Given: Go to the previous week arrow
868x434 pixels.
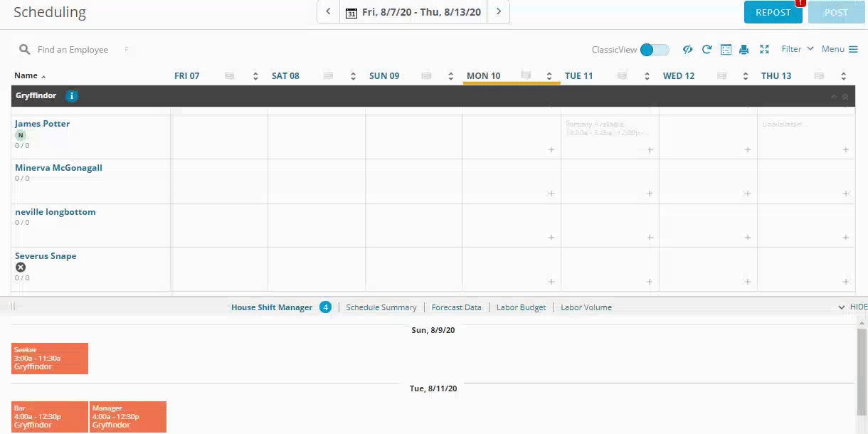Looking at the screenshot, I should click(328, 11).
